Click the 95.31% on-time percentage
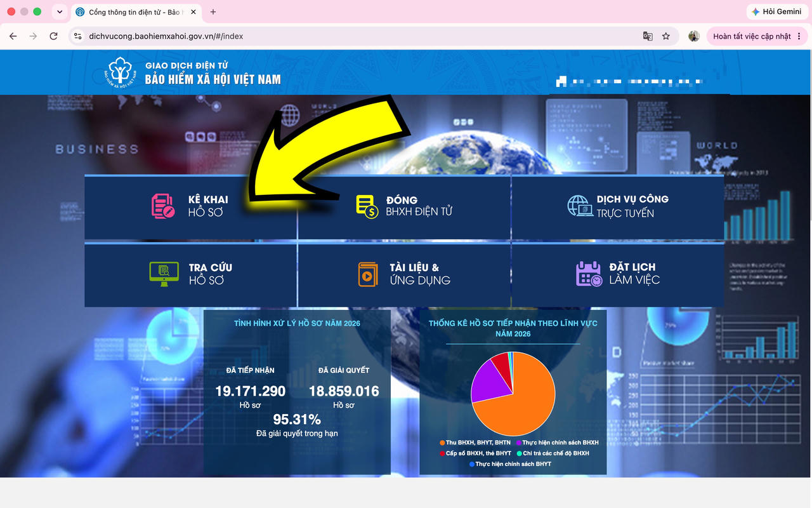This screenshot has width=812, height=508. coord(297,419)
